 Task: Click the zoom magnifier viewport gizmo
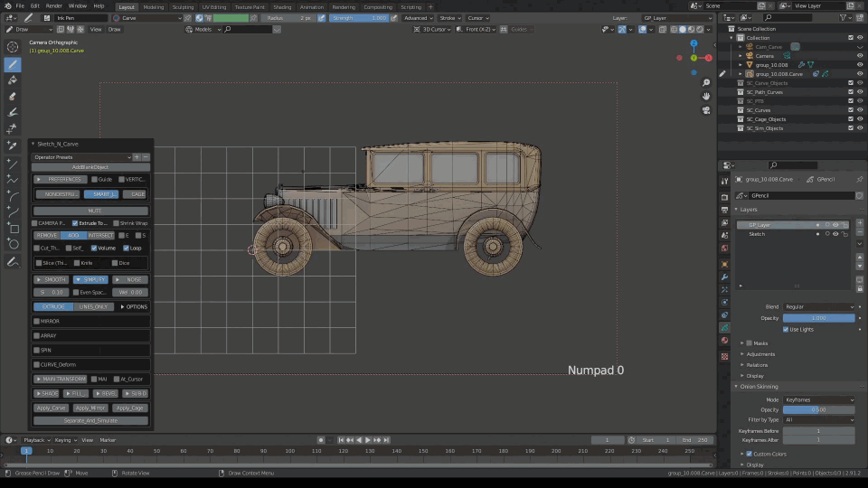[706, 81]
